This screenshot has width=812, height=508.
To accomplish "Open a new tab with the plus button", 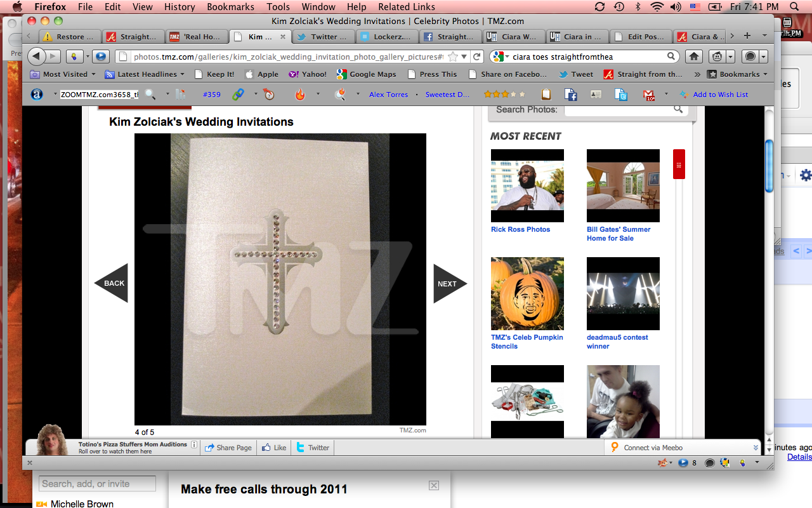I will 747,36.
